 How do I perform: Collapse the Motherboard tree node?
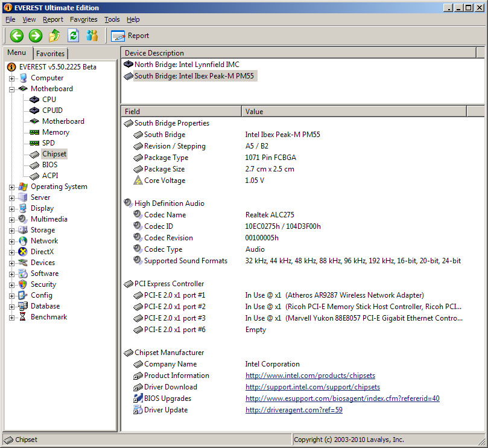pyautogui.click(x=11, y=89)
